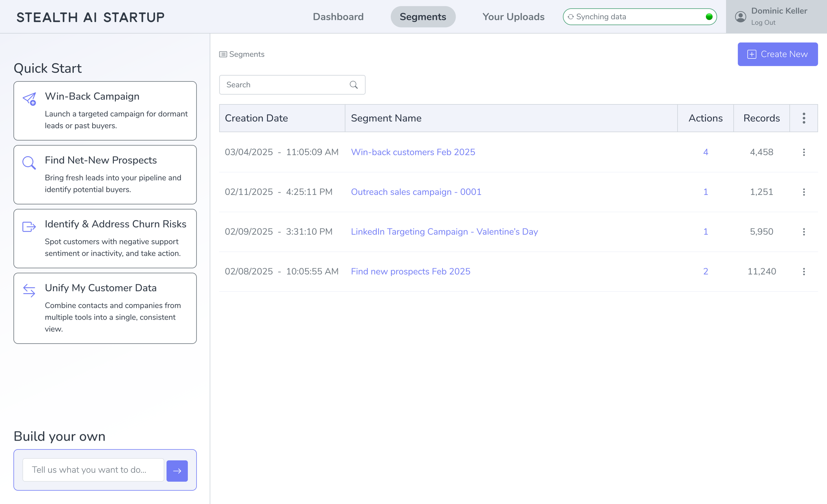827x504 pixels.
Task: Click the search magnifier icon
Action: click(353, 85)
